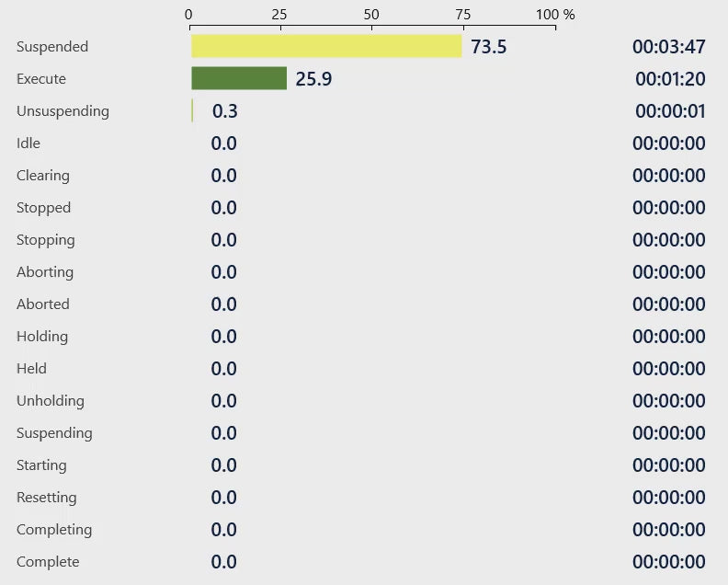The height and width of the screenshot is (585, 728).
Task: Click the 00:00:01 Unsuspending duration
Action: pos(670,111)
